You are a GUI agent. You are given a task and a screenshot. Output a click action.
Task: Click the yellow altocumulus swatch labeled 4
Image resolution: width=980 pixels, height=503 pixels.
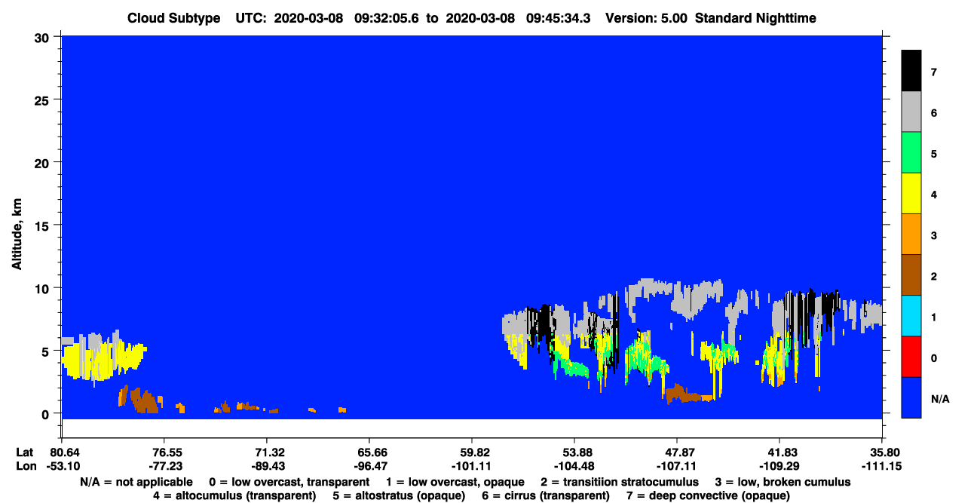(911, 194)
